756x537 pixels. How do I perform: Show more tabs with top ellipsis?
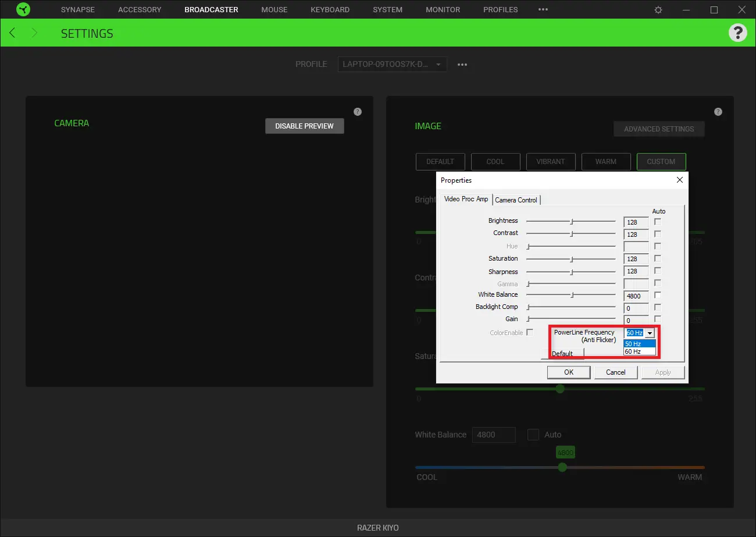[x=543, y=10]
